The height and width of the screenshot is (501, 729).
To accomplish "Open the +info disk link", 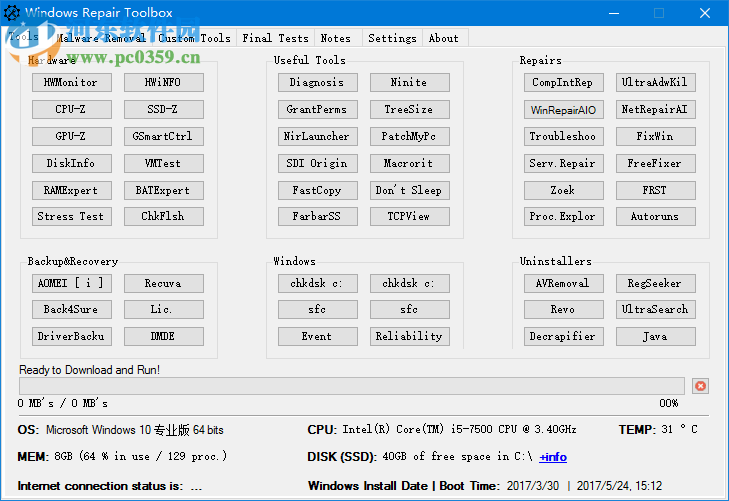I will (x=553, y=457).
